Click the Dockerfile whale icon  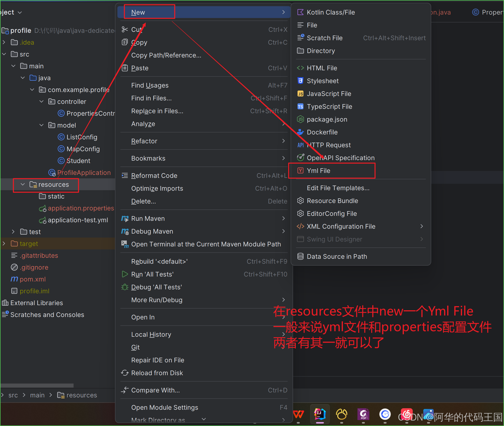coord(300,132)
